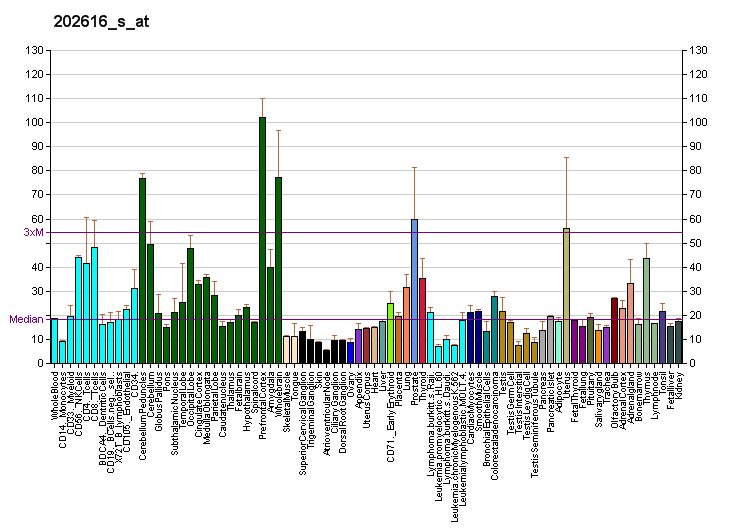The height and width of the screenshot is (530, 732).
Task: Click the right axis value 60
Action: [x=696, y=219]
